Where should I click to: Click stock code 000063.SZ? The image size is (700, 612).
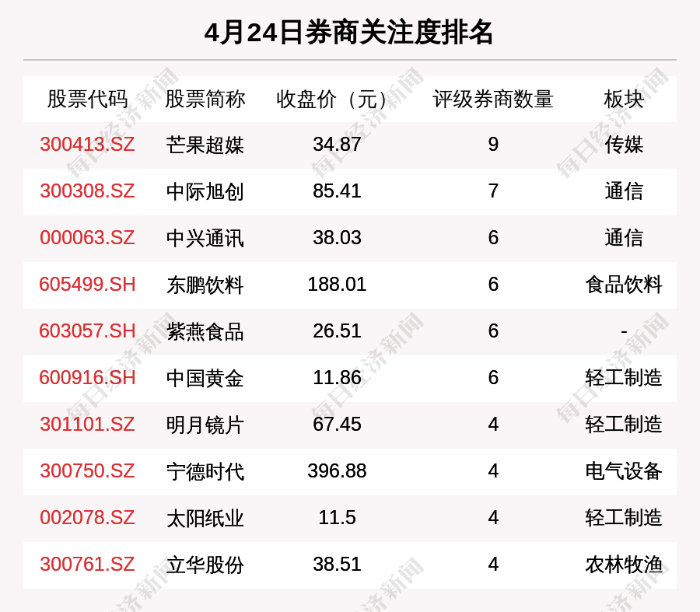click(x=87, y=237)
